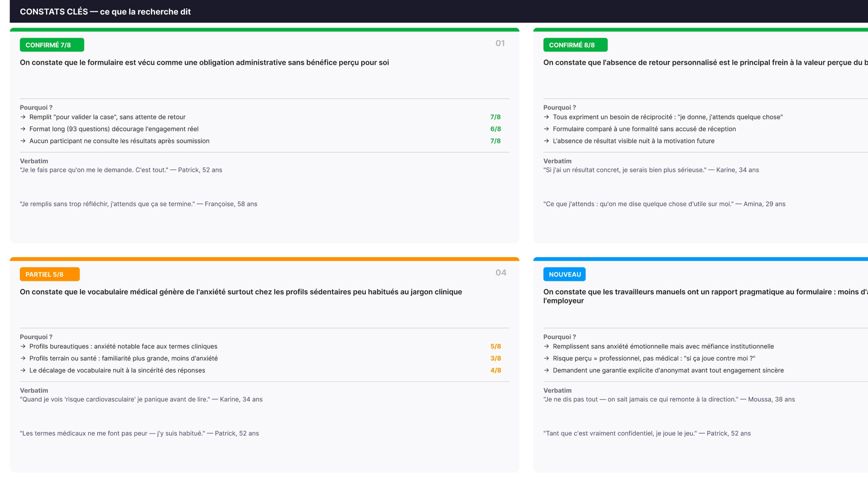Screen dimensions: 868x488
Task: Click the 7/8 score beside 'Aucun participant'
Action: coord(495,141)
